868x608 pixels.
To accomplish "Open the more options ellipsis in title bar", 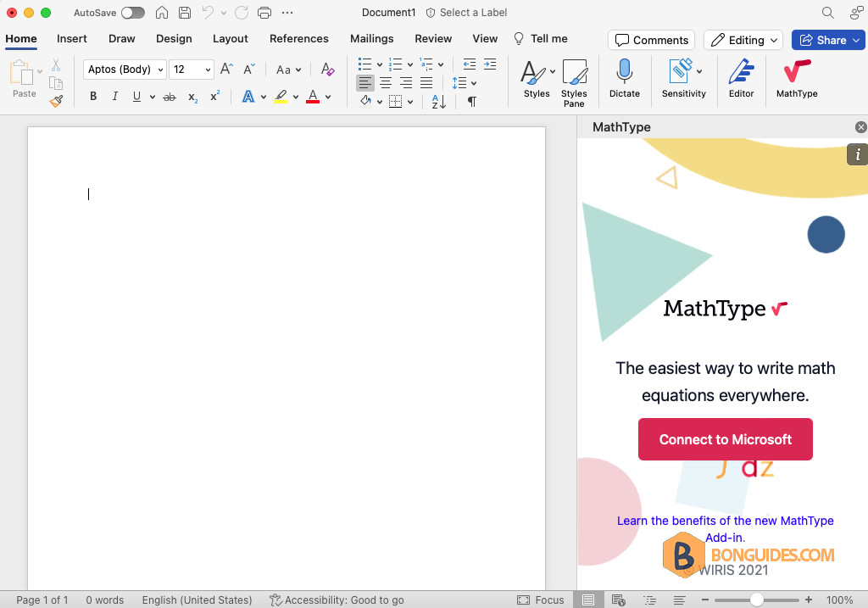I will [287, 12].
